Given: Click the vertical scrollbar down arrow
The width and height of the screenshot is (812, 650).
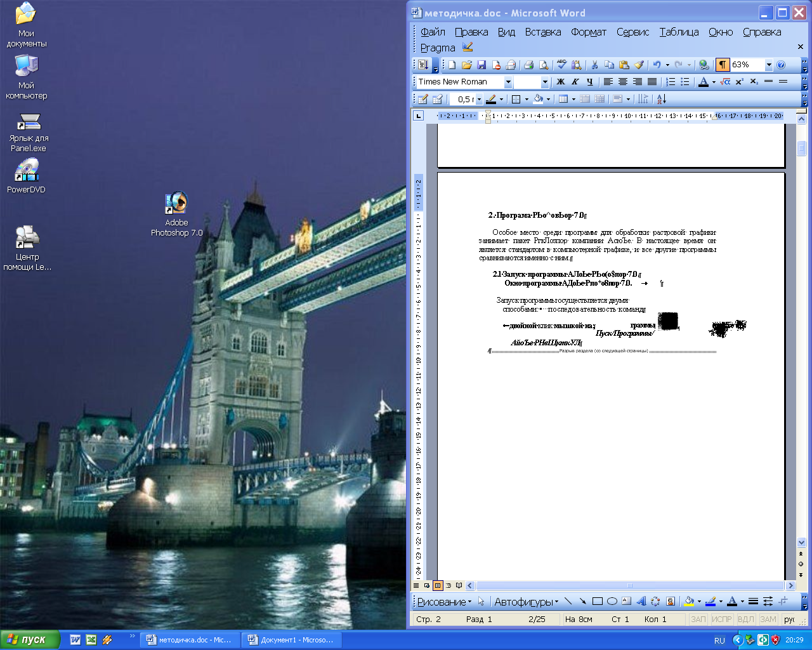Looking at the screenshot, I should pyautogui.click(x=801, y=543).
